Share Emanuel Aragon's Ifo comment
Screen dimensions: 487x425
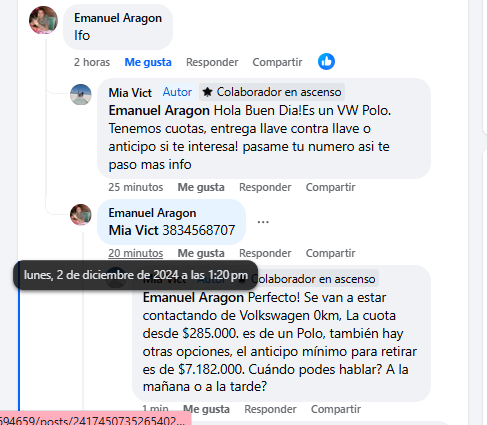(277, 62)
